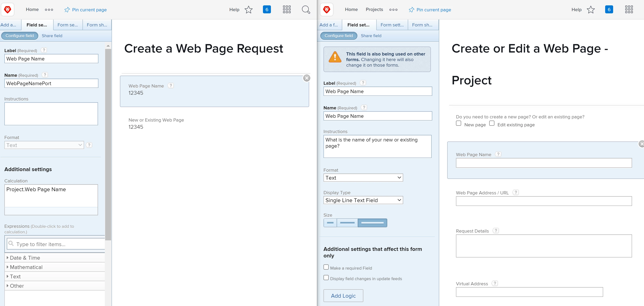Click the Add Logic button

pos(343,296)
